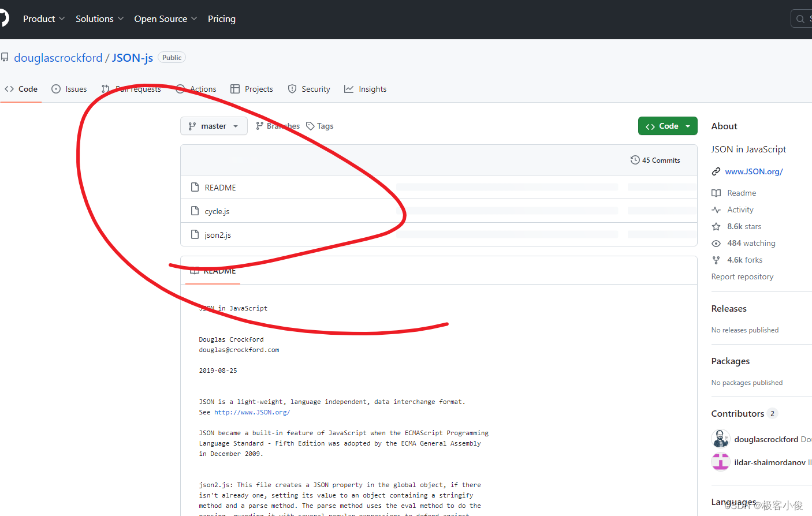Click the Issues circle icon
The width and height of the screenshot is (812, 516).
pyautogui.click(x=56, y=89)
